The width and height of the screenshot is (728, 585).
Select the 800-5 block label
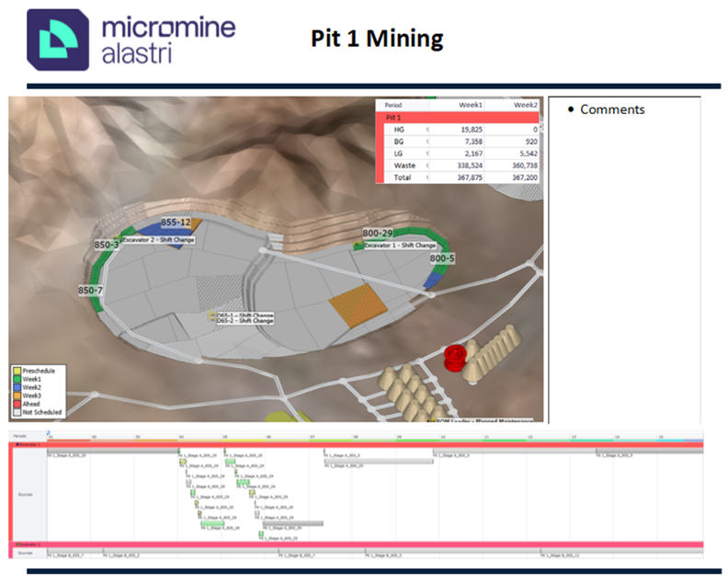pos(442,258)
